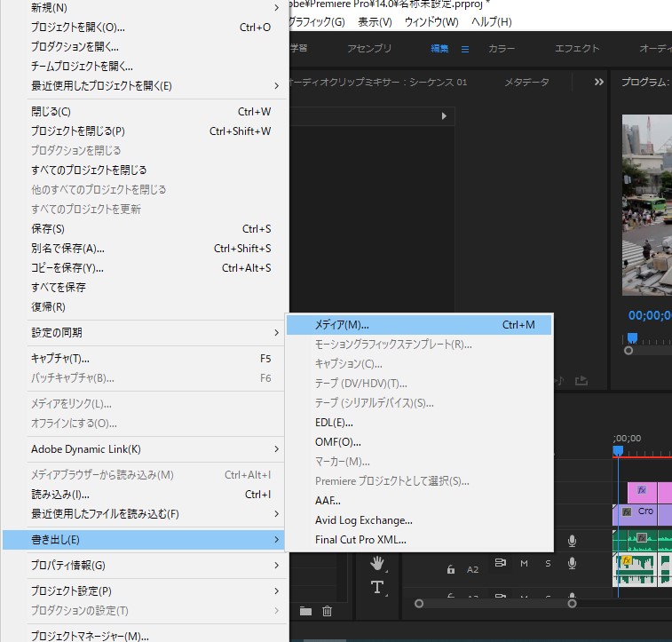This screenshot has width=672, height=642.
Task: Expand 最近使用したプロジェクトを開く(E) submenu
Action: tap(276, 86)
